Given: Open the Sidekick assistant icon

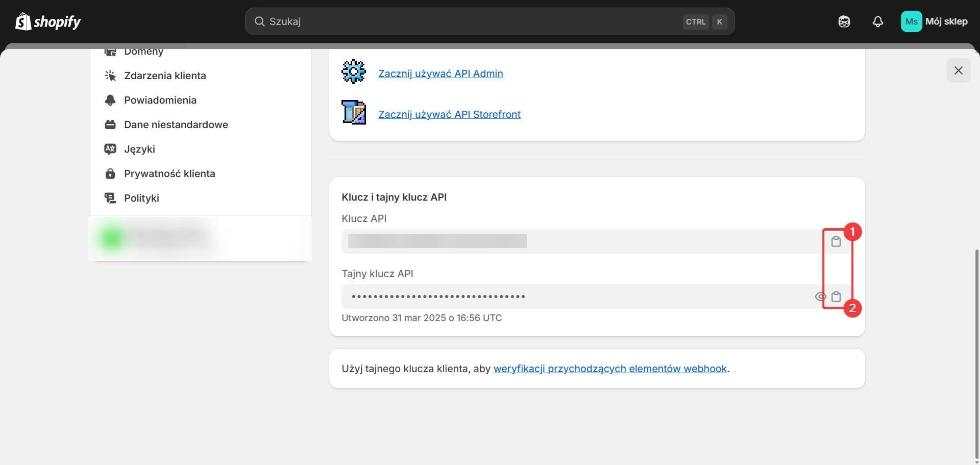Looking at the screenshot, I should coord(844,21).
